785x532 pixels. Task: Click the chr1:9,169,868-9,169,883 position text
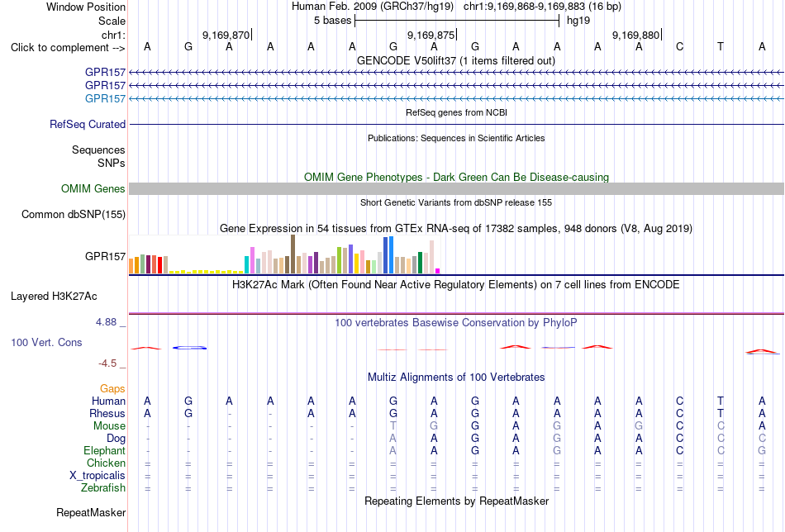click(542, 7)
